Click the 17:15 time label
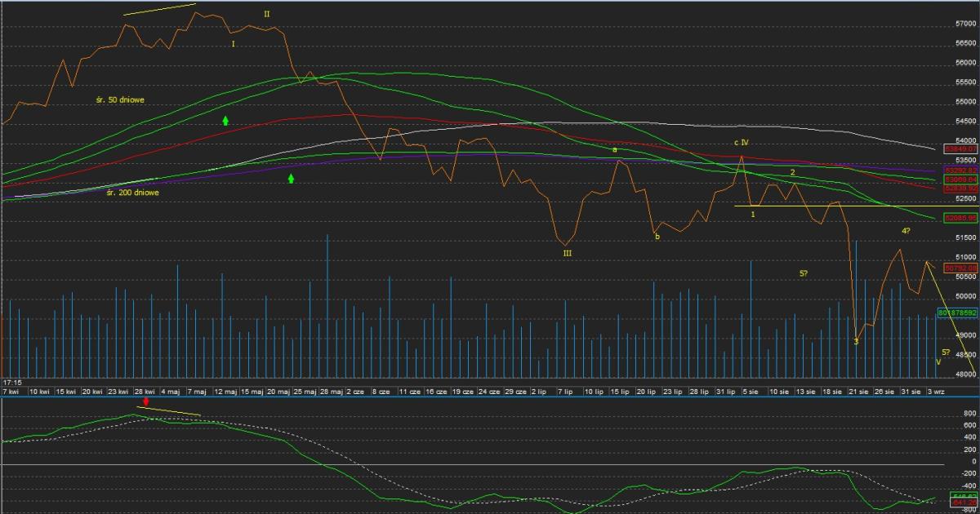The height and width of the screenshot is (514, 980). click(11, 381)
